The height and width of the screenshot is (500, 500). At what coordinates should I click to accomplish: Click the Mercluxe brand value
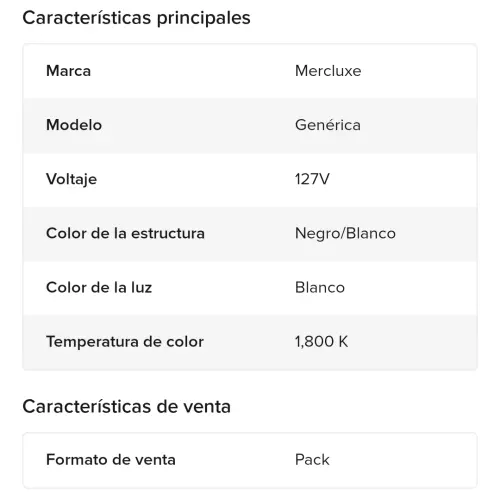[x=328, y=71]
